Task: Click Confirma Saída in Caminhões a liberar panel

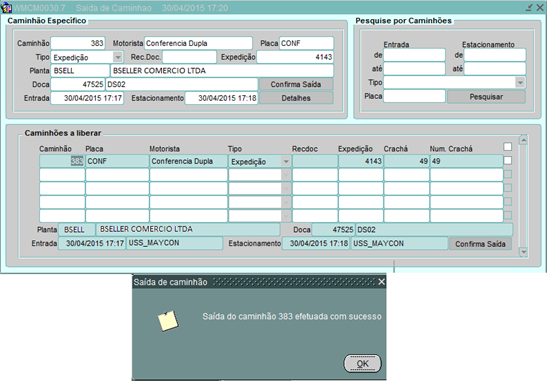Action: pyautogui.click(x=480, y=244)
